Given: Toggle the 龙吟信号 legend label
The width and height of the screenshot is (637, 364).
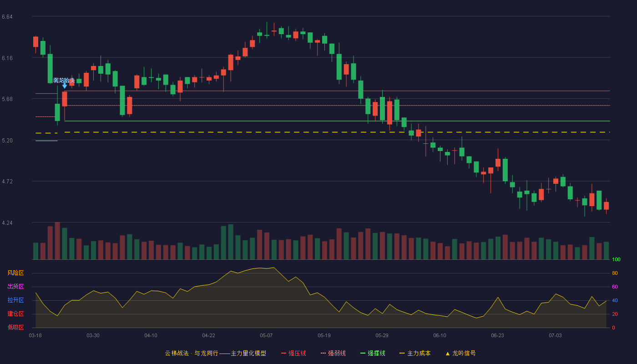Looking at the screenshot, I should click(464, 354).
